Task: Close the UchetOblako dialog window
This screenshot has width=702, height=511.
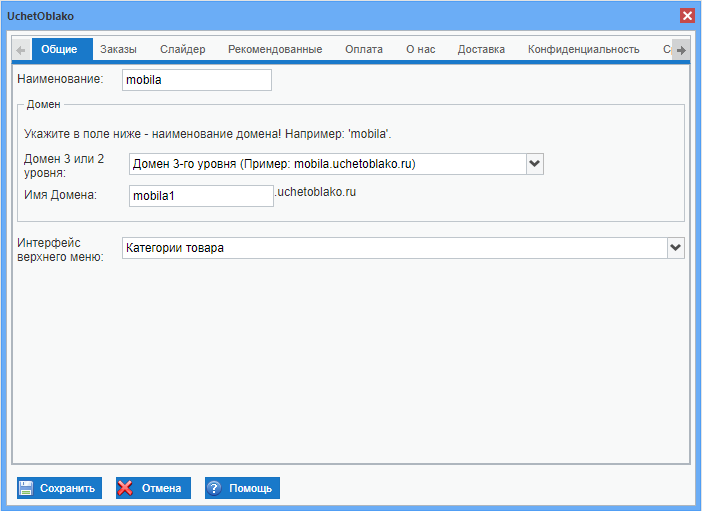Action: [687, 16]
